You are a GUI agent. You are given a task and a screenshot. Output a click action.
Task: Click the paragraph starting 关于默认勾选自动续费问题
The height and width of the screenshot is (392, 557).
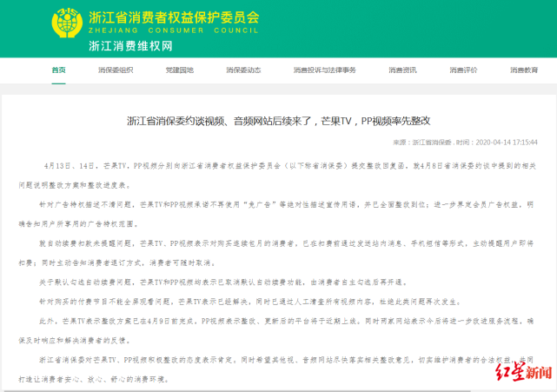[x=223, y=282]
